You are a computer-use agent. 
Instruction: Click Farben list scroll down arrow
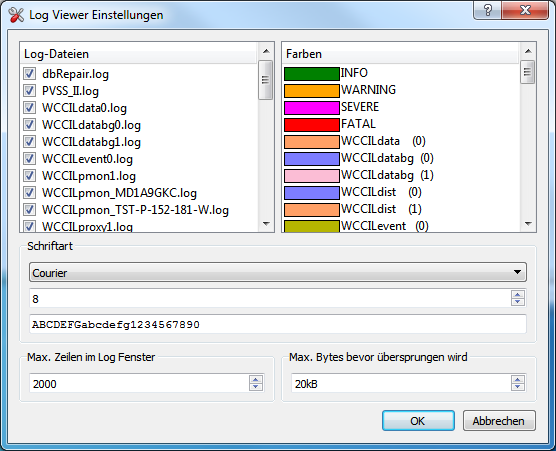528,223
